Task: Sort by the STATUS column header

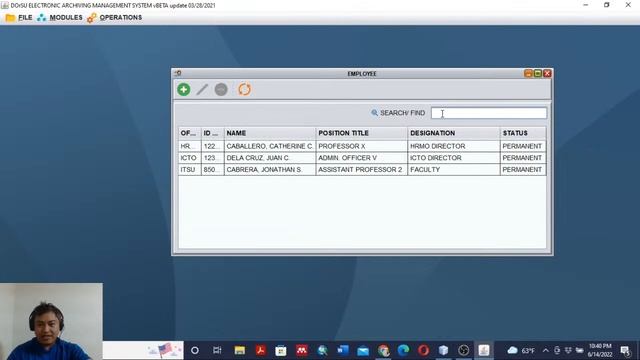Action: (x=523, y=133)
